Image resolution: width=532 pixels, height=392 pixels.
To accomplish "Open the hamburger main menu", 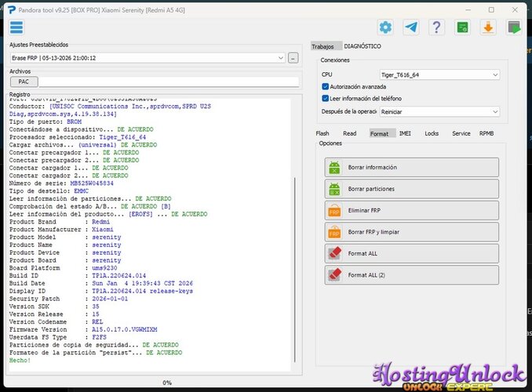I will [x=16, y=27].
